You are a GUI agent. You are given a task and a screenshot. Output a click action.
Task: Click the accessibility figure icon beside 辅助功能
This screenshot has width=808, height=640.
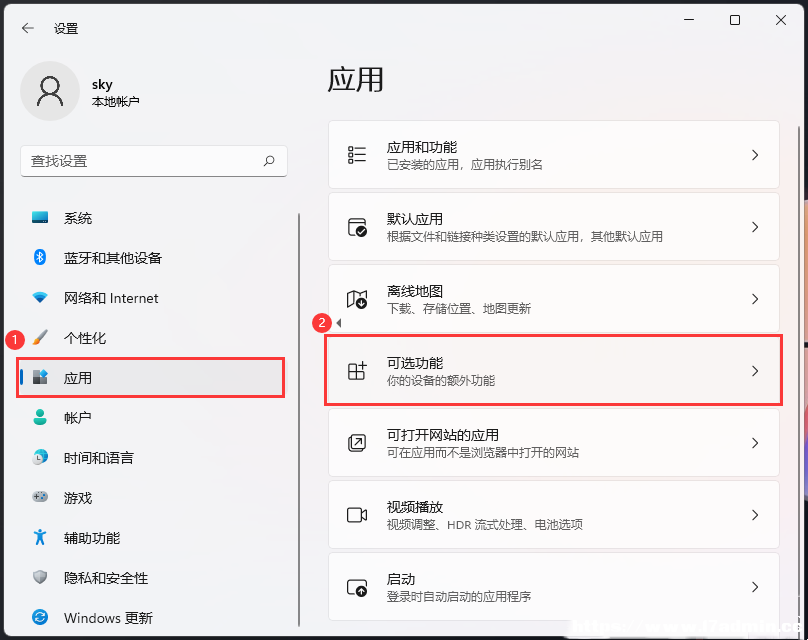click(40, 537)
